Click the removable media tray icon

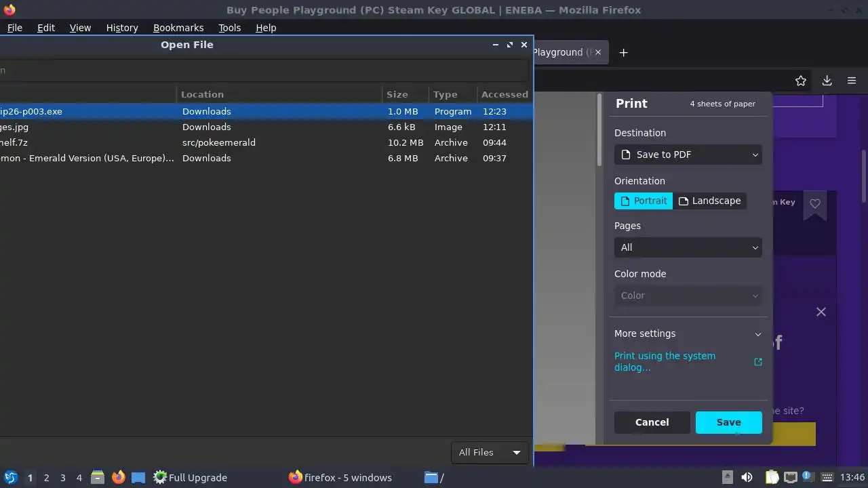click(727, 477)
